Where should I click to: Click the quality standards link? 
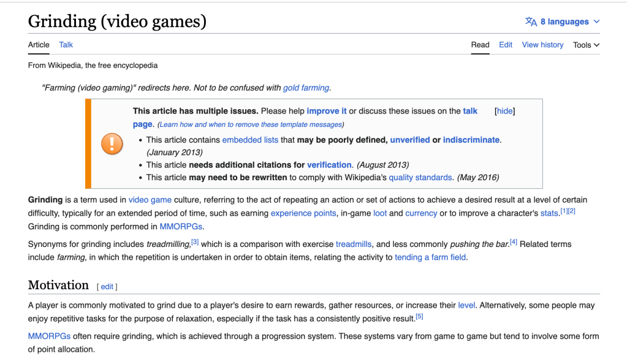(420, 178)
